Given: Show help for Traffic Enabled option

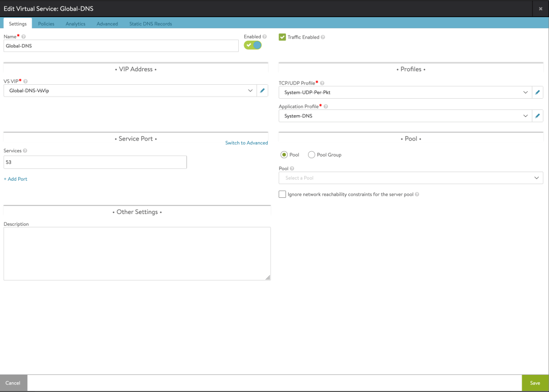Looking at the screenshot, I should [x=323, y=38].
